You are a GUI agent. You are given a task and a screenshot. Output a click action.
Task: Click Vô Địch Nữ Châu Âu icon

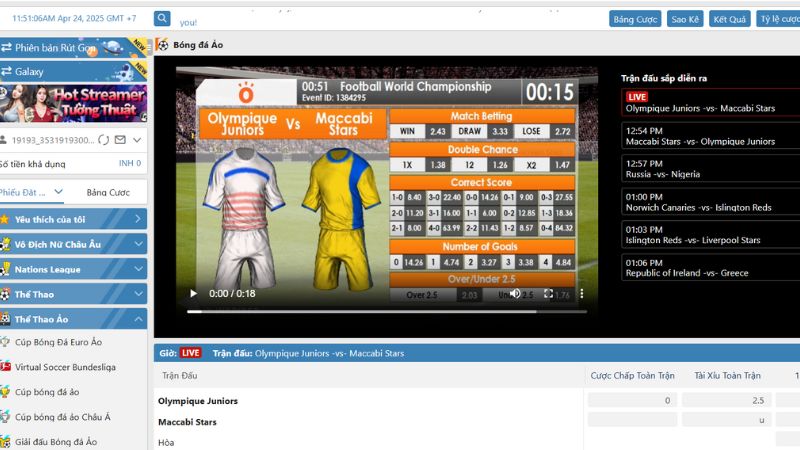5,244
